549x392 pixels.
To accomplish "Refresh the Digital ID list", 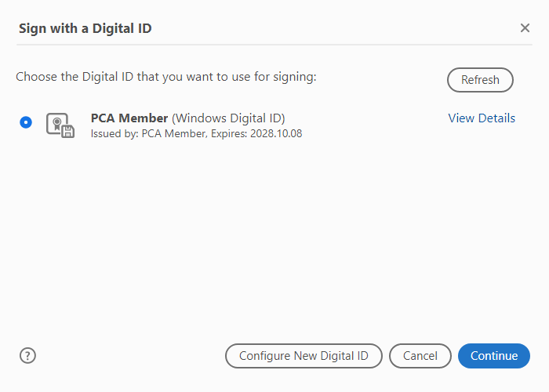I will [x=480, y=80].
